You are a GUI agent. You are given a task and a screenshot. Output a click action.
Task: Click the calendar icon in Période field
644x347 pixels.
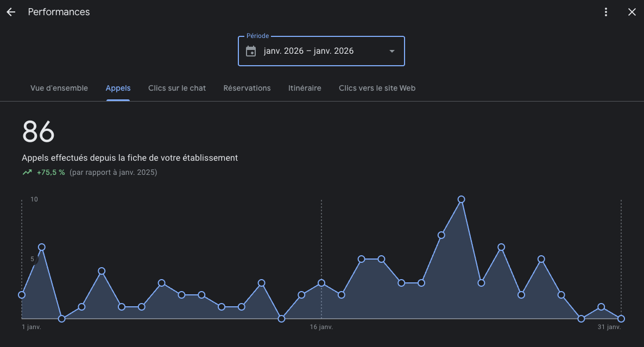coord(251,51)
